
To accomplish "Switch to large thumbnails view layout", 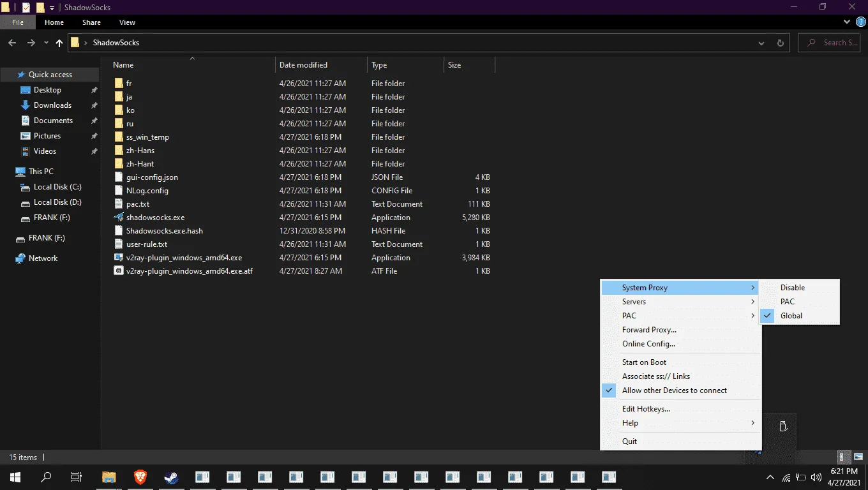I will pyautogui.click(x=858, y=457).
